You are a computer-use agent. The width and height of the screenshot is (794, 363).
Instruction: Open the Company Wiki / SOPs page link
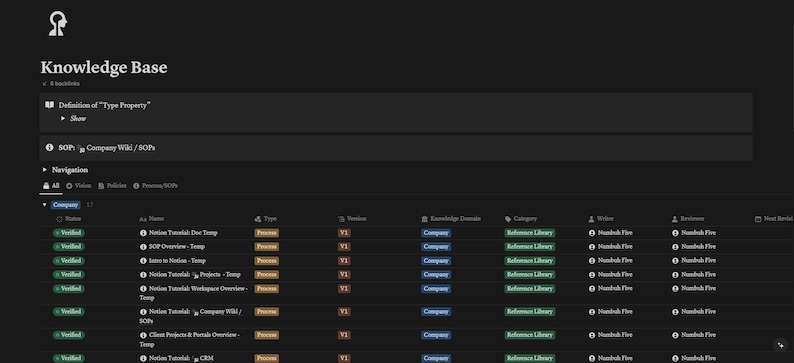click(x=117, y=148)
